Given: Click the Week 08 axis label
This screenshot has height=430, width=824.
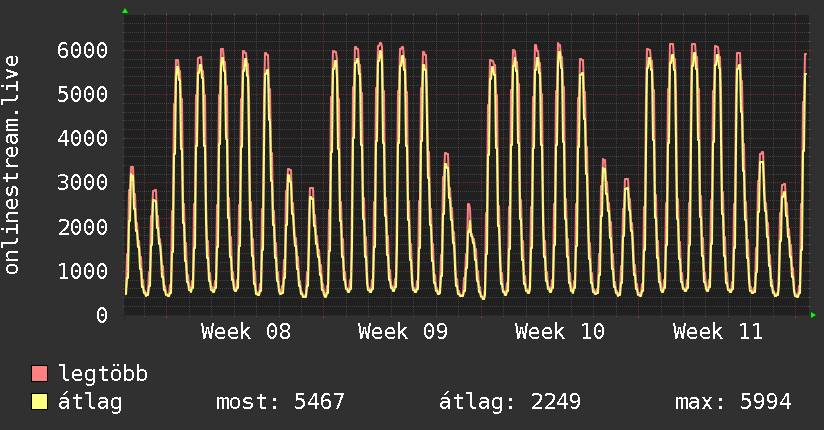Looking at the screenshot, I should coord(245,332).
